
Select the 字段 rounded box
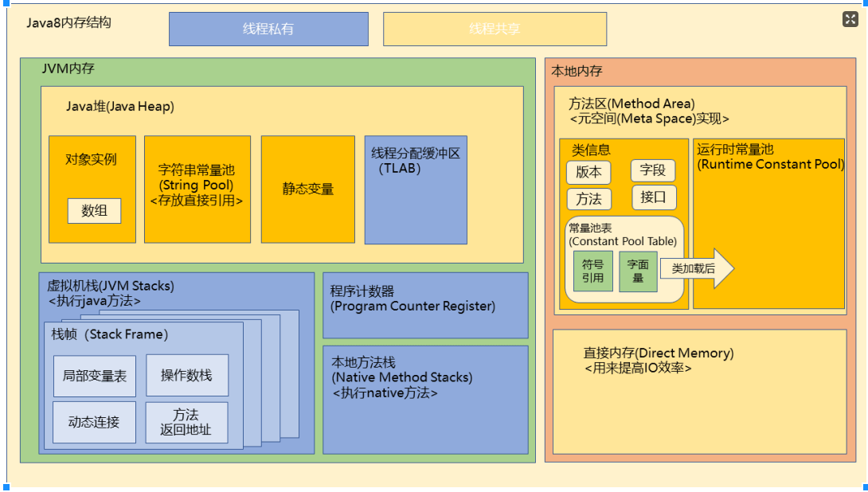(653, 170)
